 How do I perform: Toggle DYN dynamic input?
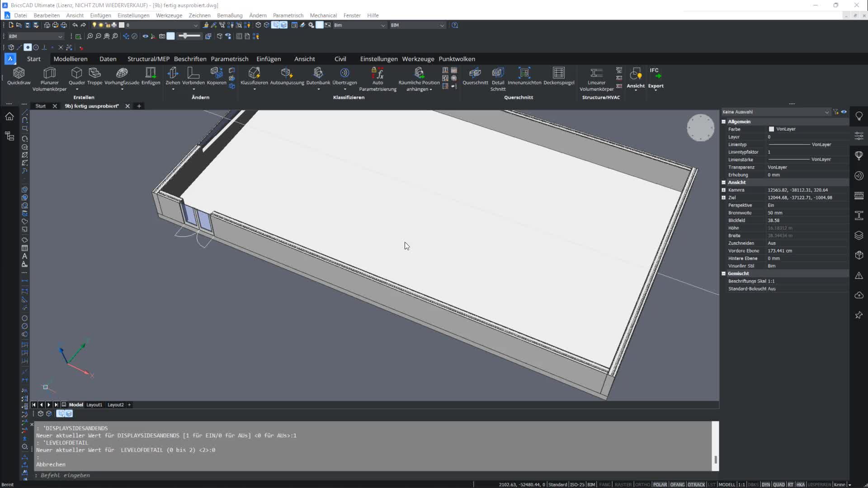point(765,484)
